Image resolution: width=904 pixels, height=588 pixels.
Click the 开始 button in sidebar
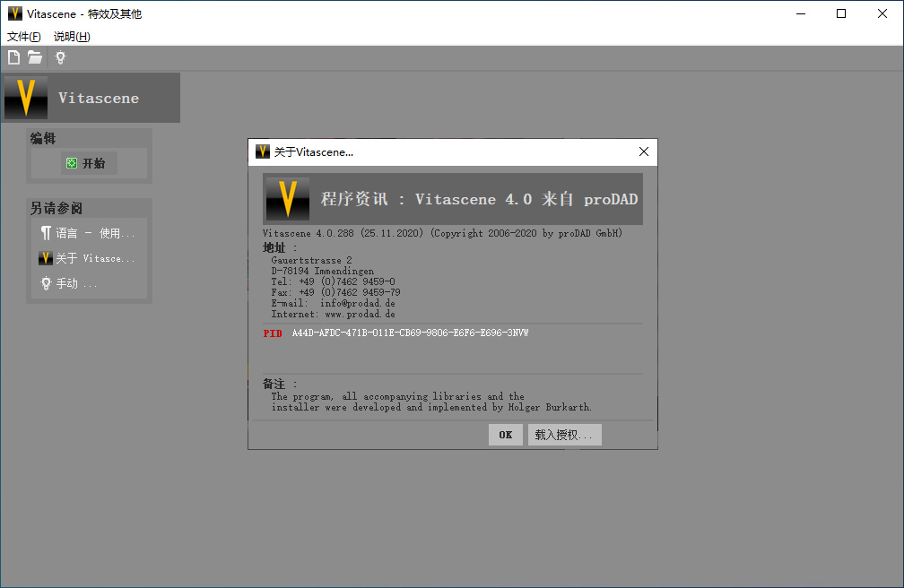click(x=89, y=163)
